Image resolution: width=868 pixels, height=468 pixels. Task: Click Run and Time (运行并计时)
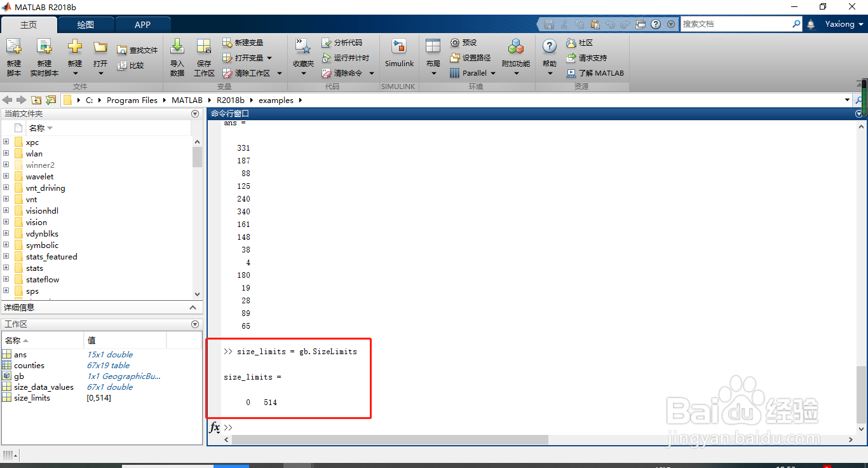345,58
